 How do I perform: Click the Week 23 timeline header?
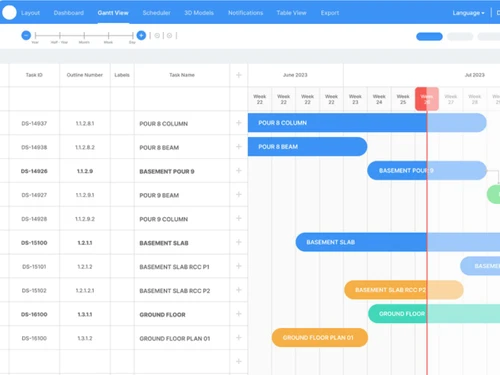(x=355, y=99)
